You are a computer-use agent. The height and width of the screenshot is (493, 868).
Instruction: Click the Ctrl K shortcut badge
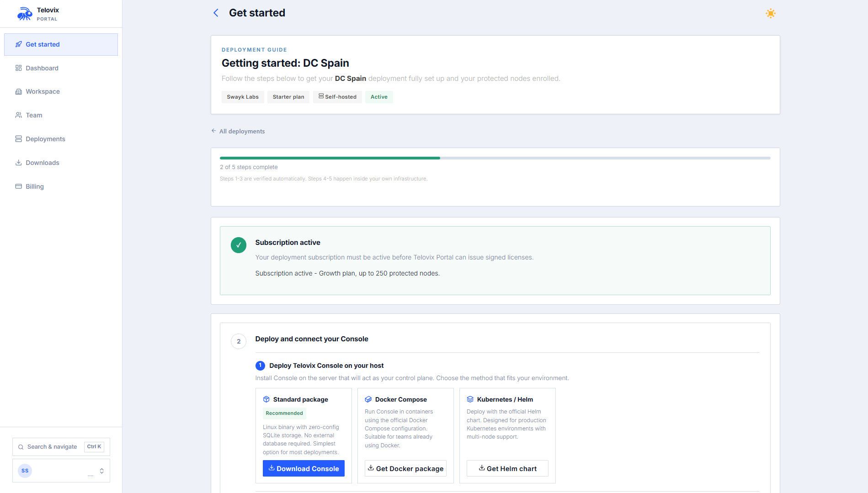[94, 447]
